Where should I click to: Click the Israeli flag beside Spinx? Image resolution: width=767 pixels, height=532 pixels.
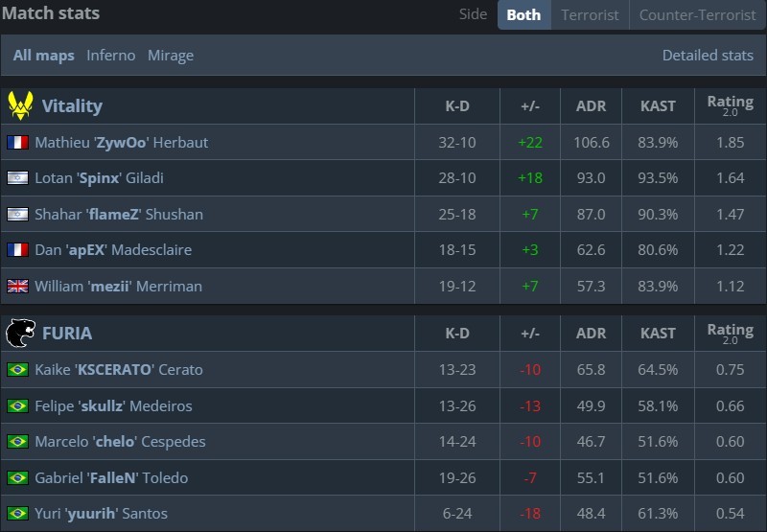pyautogui.click(x=17, y=178)
